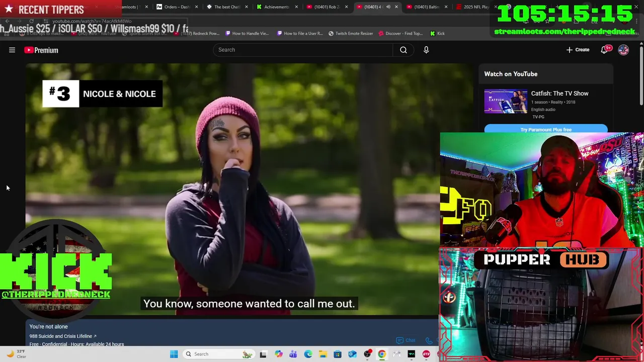Open the 988 Suicide and Crisis Lifeline link
The height and width of the screenshot is (362, 644).
[x=63, y=336]
